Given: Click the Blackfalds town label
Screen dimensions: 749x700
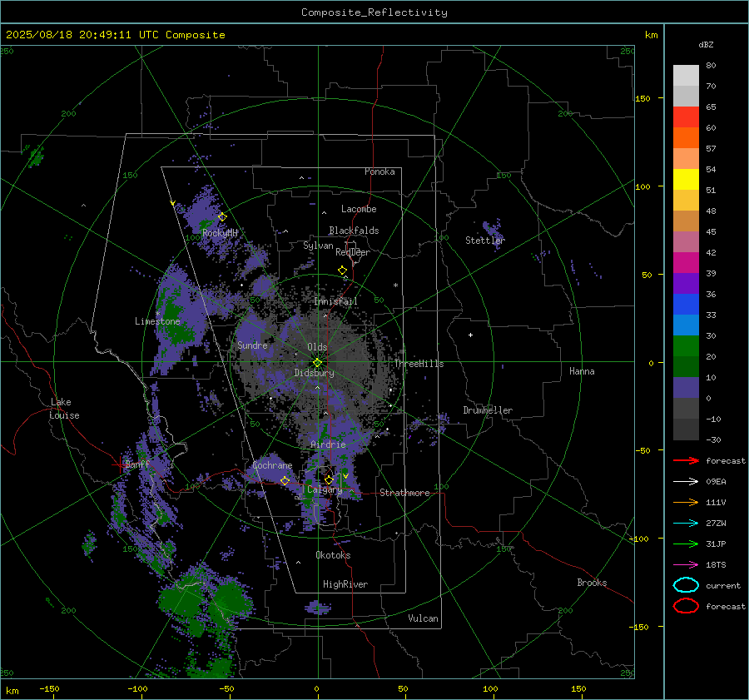Looking at the screenshot, I should [354, 231].
